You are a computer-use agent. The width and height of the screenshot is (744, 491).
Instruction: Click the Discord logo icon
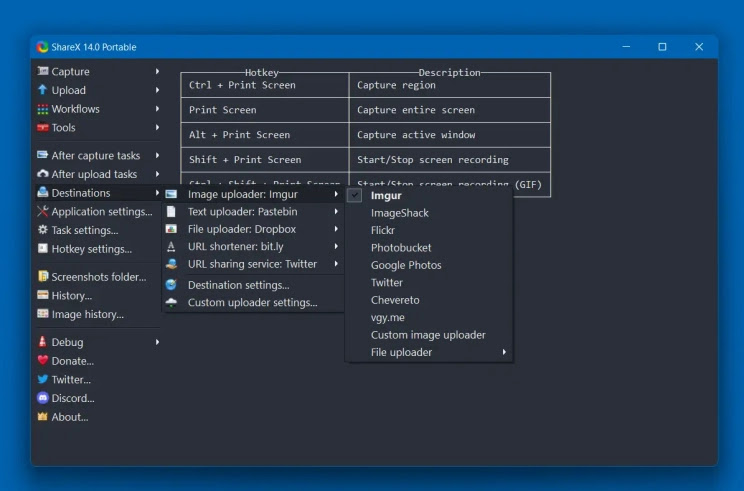(x=43, y=398)
